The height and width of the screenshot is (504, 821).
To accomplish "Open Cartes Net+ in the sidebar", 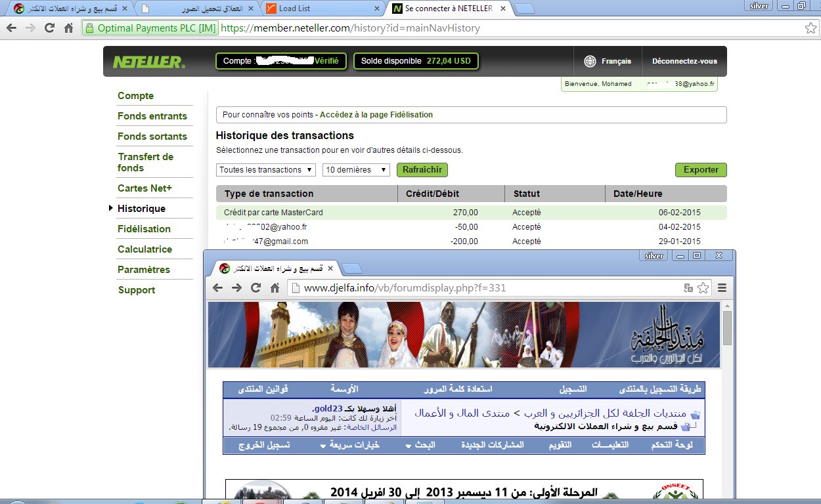I will [x=144, y=188].
